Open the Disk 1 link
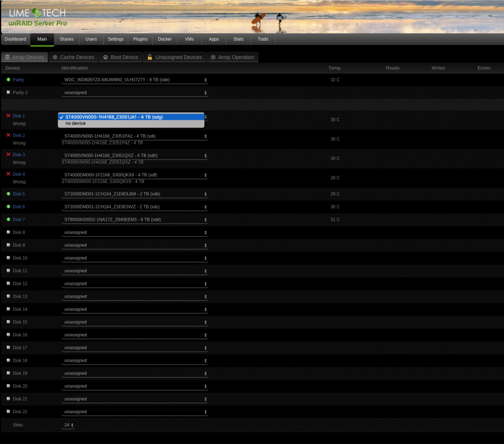This screenshot has height=444, width=504. tap(18, 116)
